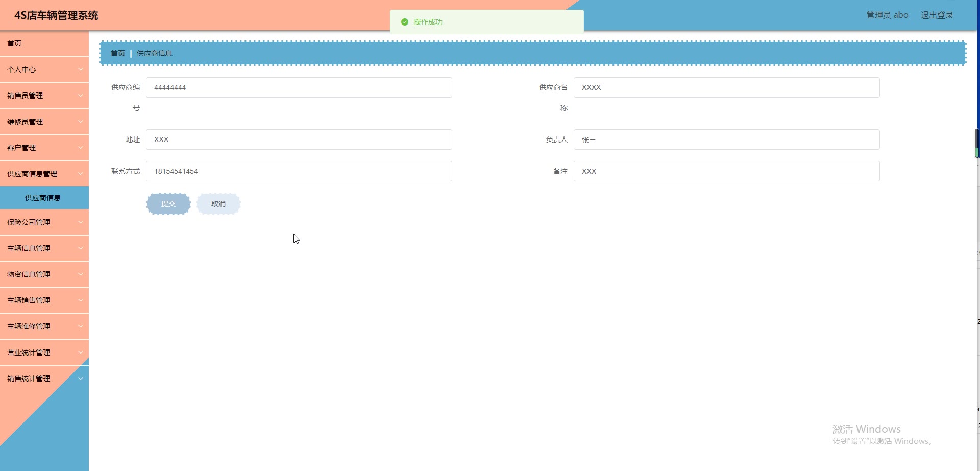This screenshot has height=471, width=980.
Task: Select 供应商信息 submenu item
Action: coord(44,198)
